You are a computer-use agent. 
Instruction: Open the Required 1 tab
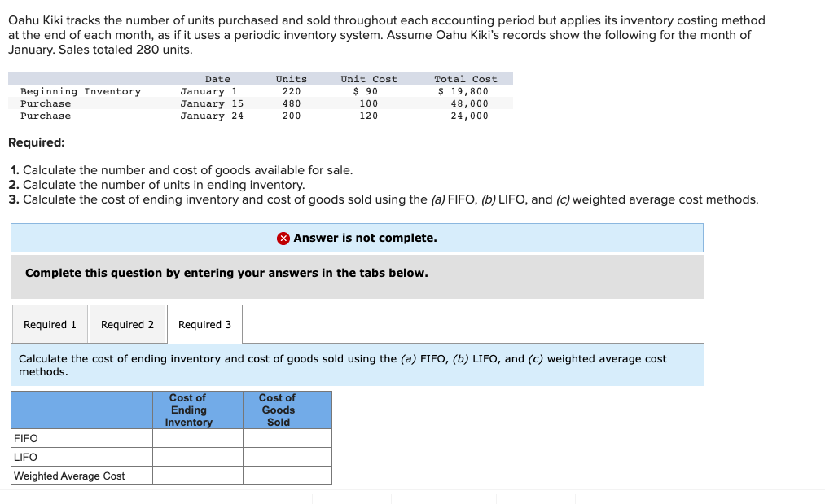point(50,324)
